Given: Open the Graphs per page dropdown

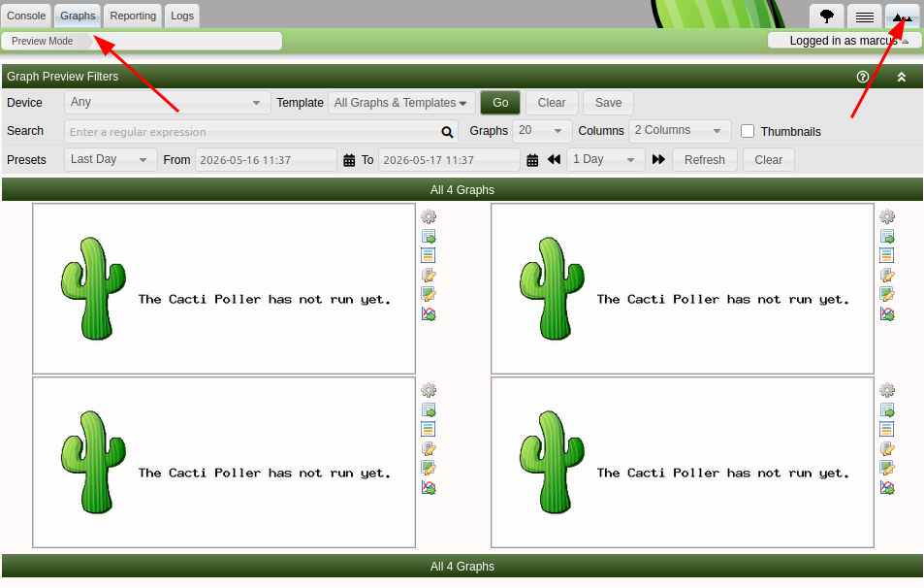Looking at the screenshot, I should point(542,130).
